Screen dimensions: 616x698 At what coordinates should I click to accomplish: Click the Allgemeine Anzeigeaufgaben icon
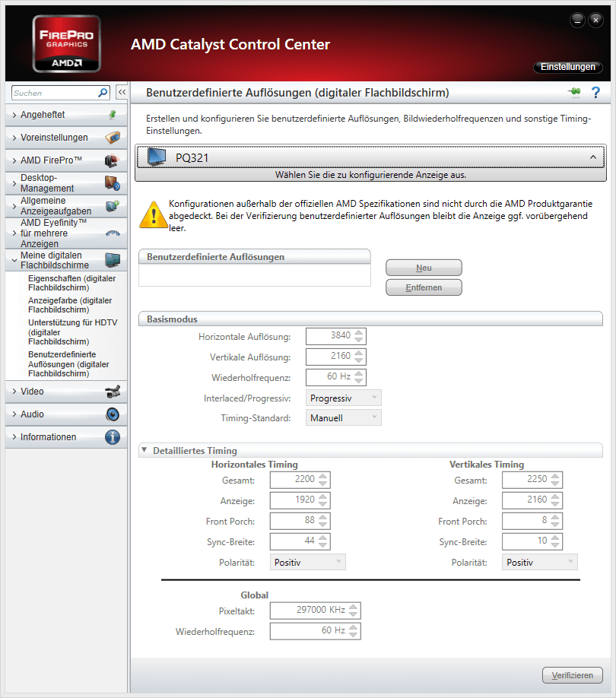(113, 206)
